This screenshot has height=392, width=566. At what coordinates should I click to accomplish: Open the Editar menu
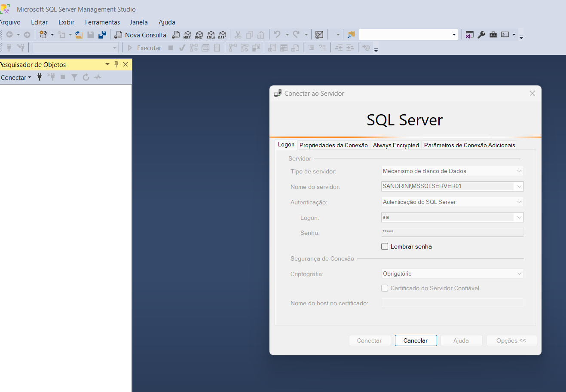(40, 22)
